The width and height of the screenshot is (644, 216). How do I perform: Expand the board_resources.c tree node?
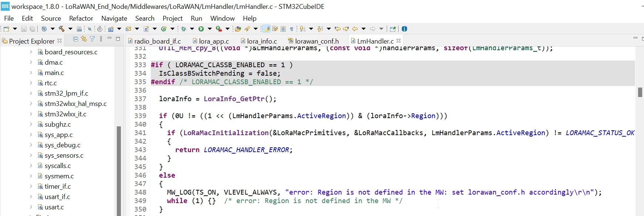coord(31,52)
